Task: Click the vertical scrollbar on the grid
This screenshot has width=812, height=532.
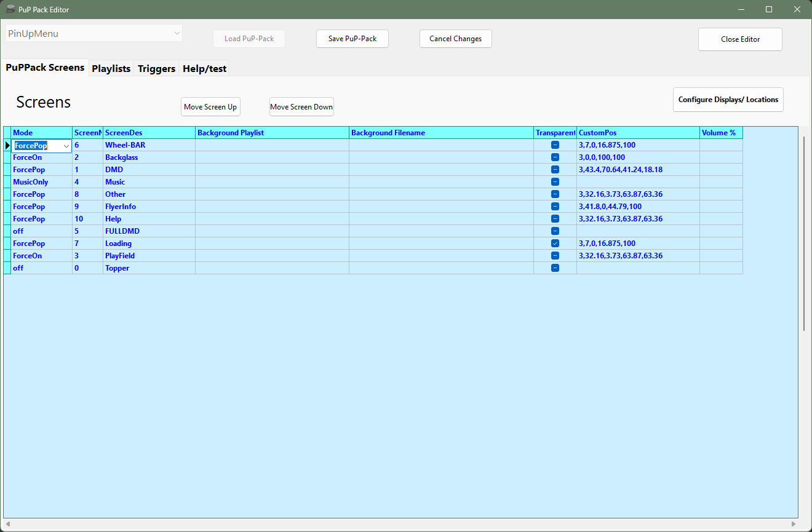Action: [x=804, y=234]
